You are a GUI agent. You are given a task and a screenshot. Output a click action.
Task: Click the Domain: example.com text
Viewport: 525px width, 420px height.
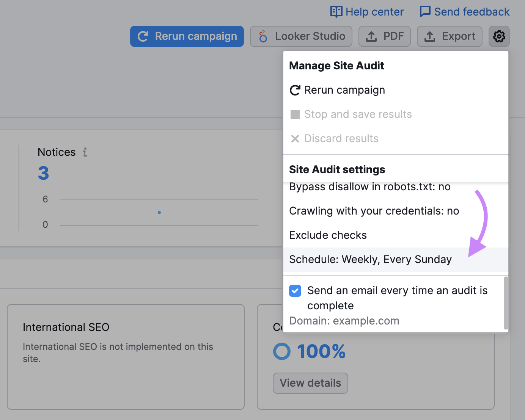click(344, 321)
